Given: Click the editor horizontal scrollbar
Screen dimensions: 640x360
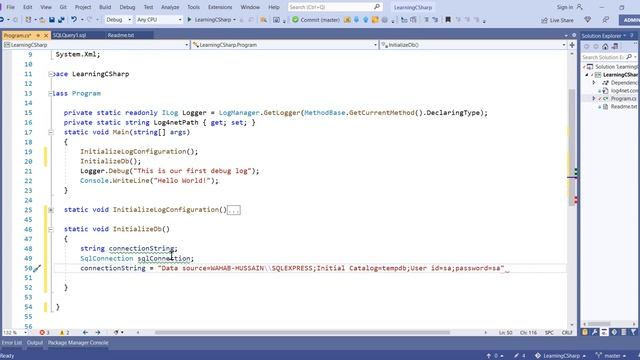Looking at the screenshot, I should click(x=302, y=333).
